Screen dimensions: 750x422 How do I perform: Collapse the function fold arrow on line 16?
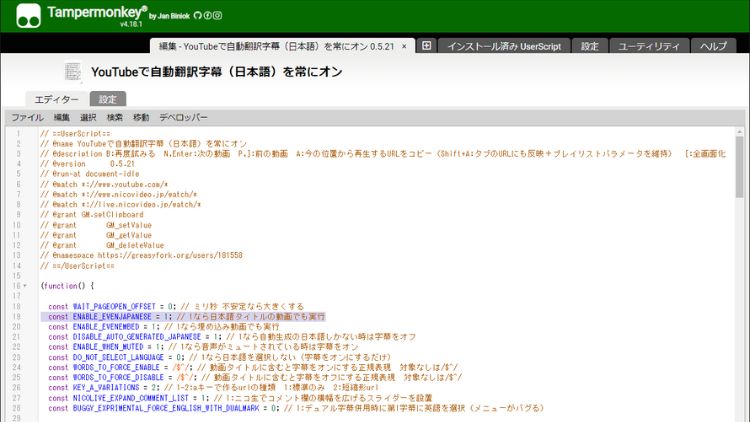tap(25, 286)
